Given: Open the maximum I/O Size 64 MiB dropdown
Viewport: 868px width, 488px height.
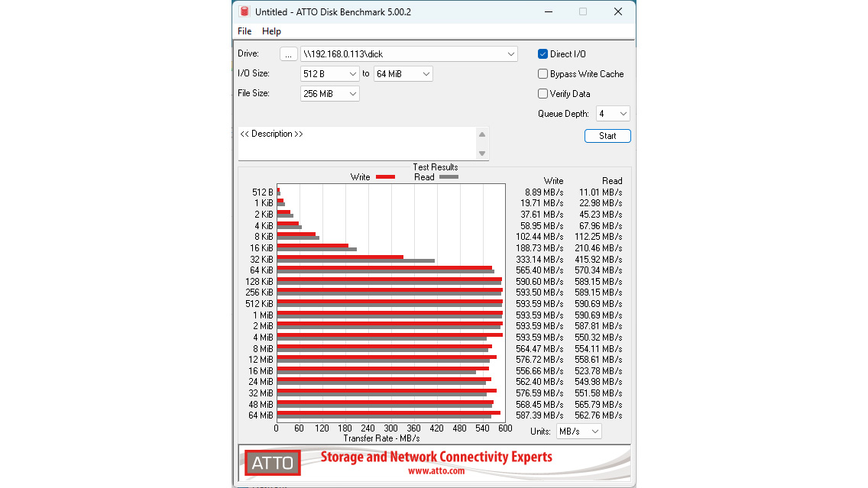Looking at the screenshot, I should 403,73.
